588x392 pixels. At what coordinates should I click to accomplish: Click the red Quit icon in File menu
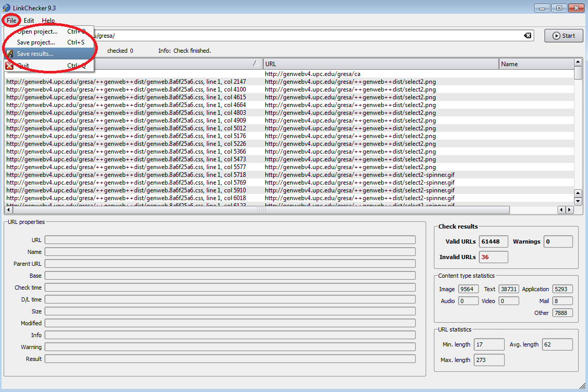pos(9,66)
